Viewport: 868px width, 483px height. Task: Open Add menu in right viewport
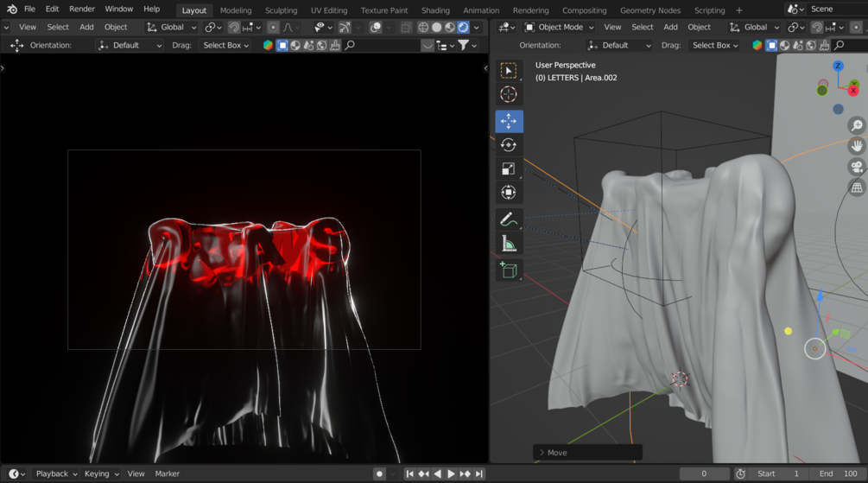click(670, 27)
